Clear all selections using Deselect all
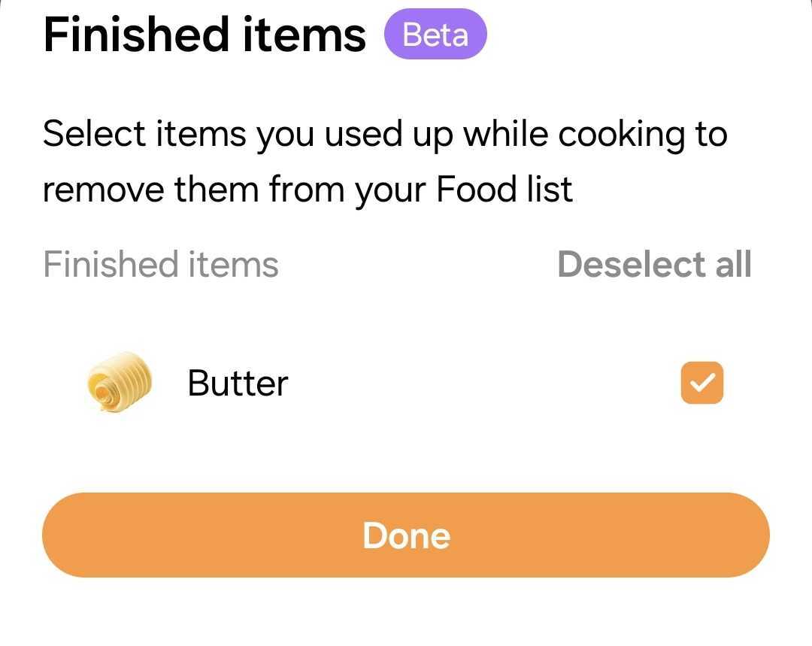812x646 pixels. coord(654,264)
